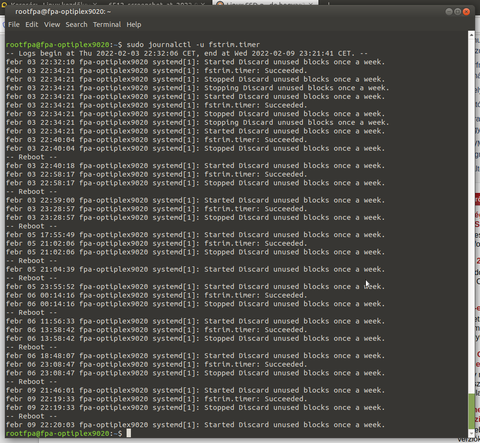This screenshot has width=480, height=443.
Task: Maximize the terminal window
Action: [458, 12]
